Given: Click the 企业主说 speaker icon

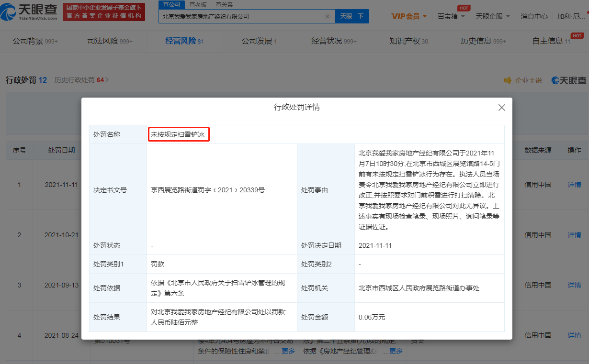Looking at the screenshot, I should [x=508, y=80].
